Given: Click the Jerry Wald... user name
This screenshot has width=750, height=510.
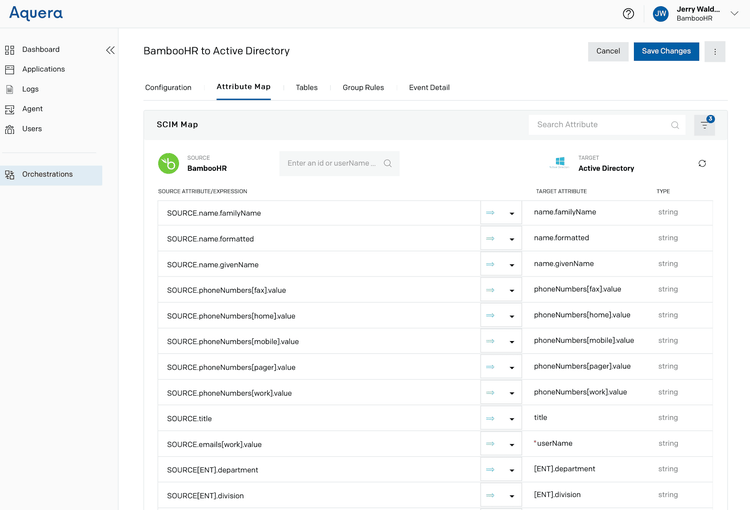Looking at the screenshot, I should (698, 9).
